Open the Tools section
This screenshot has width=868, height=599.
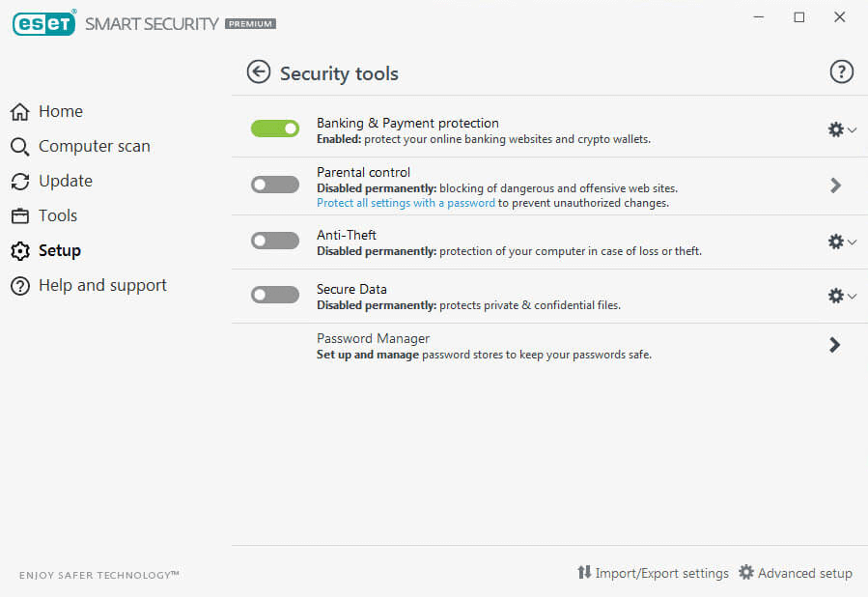click(57, 215)
